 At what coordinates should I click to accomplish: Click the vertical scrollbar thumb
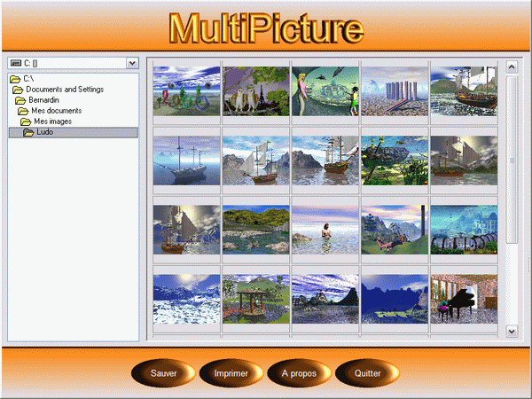(x=512, y=160)
